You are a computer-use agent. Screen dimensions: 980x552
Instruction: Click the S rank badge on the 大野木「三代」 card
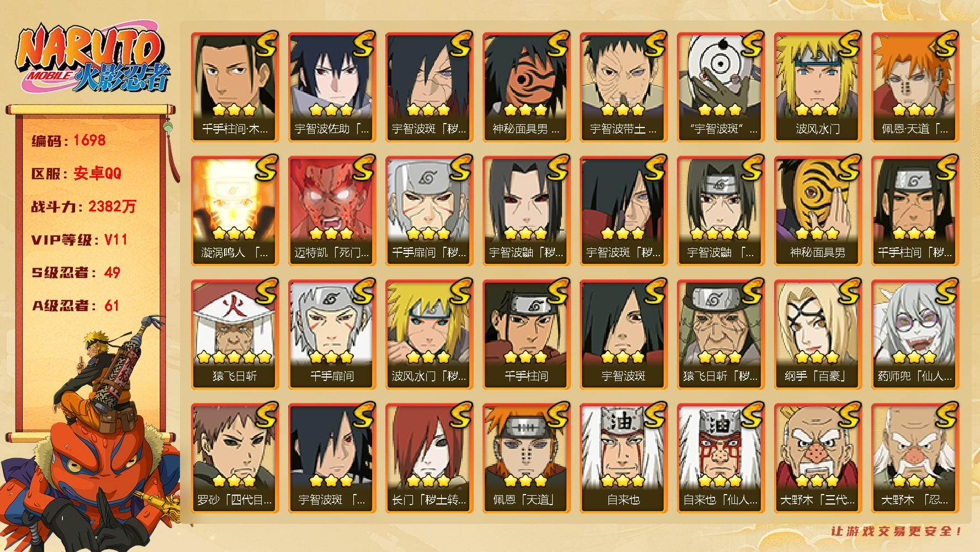848,415
